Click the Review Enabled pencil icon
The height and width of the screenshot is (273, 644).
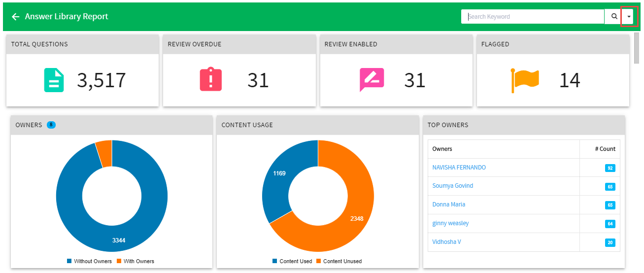(372, 80)
